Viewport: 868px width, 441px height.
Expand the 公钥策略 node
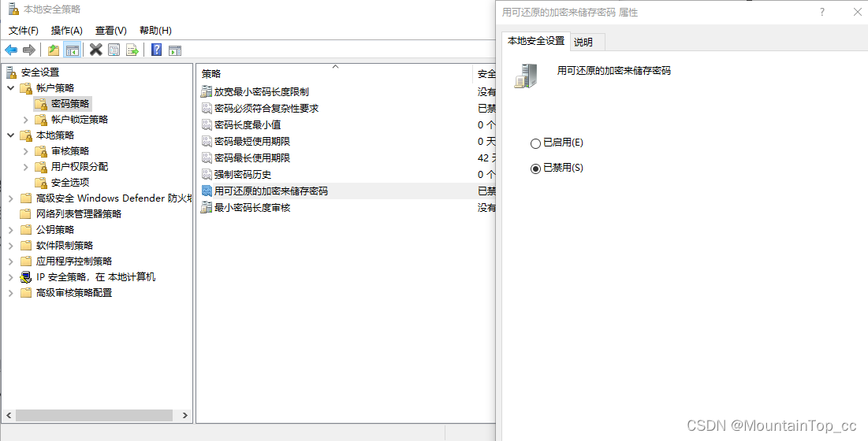click(10, 229)
